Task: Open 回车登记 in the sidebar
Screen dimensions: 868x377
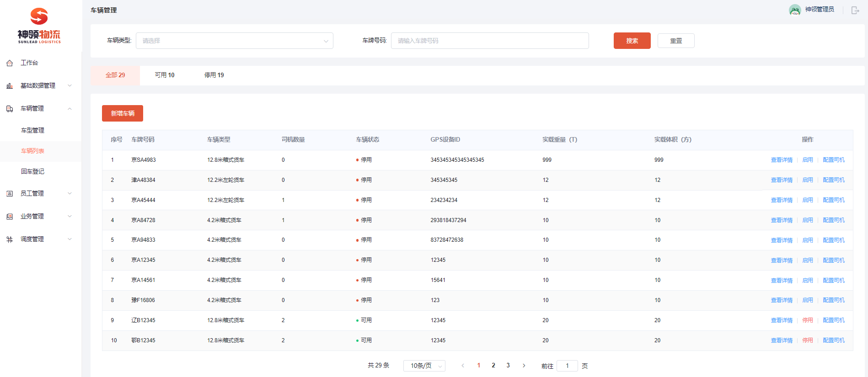Action: point(33,171)
